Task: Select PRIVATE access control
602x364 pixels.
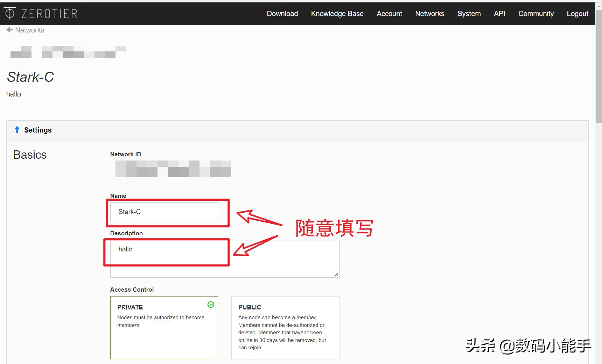Action: click(x=164, y=327)
